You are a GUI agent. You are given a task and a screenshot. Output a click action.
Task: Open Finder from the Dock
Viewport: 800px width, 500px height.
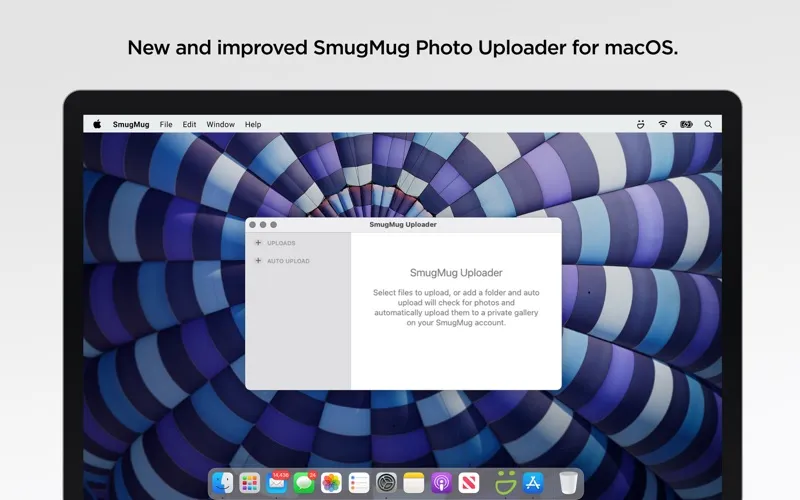pos(222,483)
